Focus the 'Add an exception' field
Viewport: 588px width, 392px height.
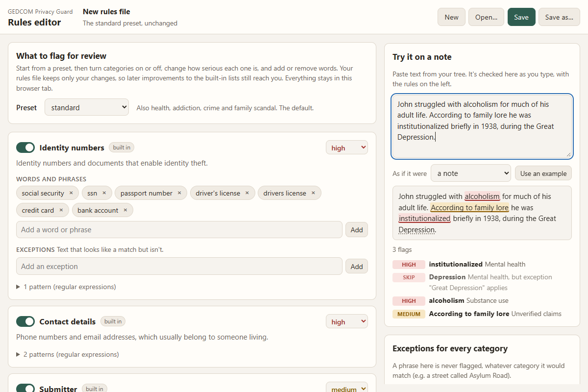point(179,266)
